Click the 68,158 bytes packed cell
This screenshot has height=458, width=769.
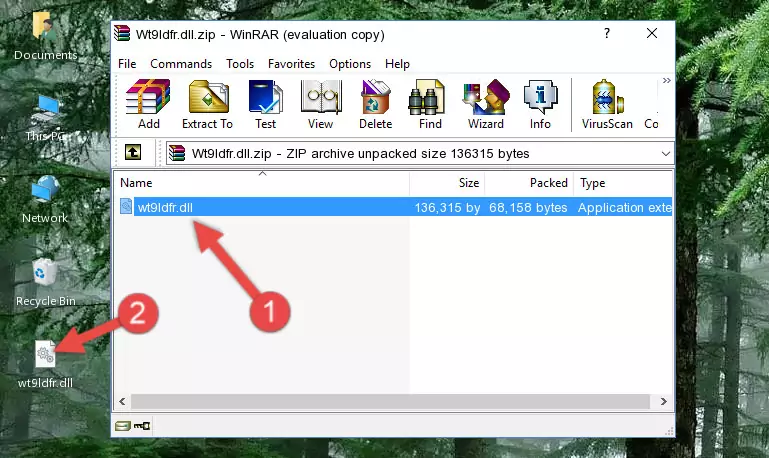528,207
